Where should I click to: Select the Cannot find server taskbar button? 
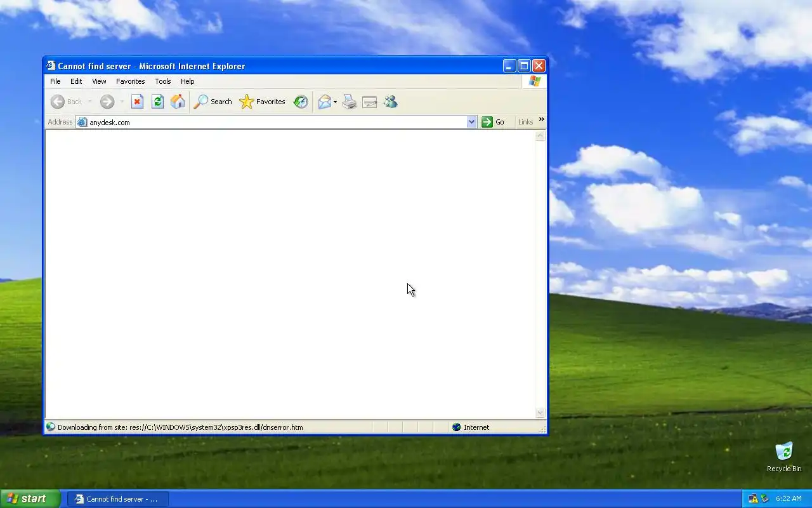(x=118, y=499)
